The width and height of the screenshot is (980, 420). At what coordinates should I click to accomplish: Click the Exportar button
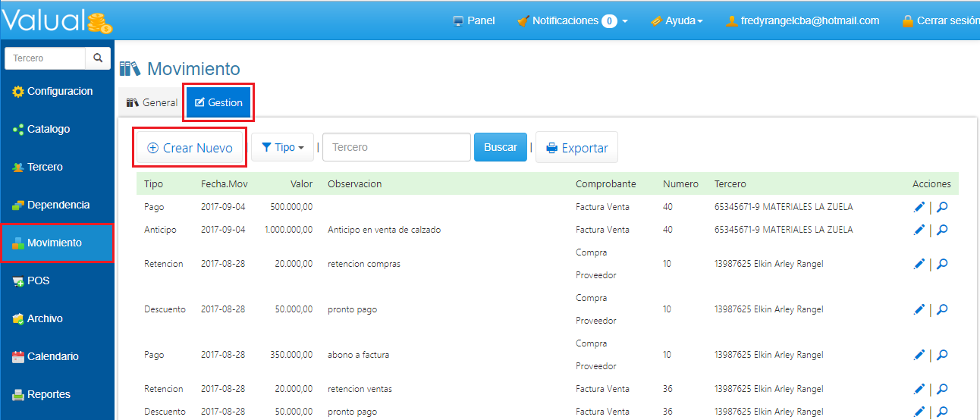tap(576, 148)
